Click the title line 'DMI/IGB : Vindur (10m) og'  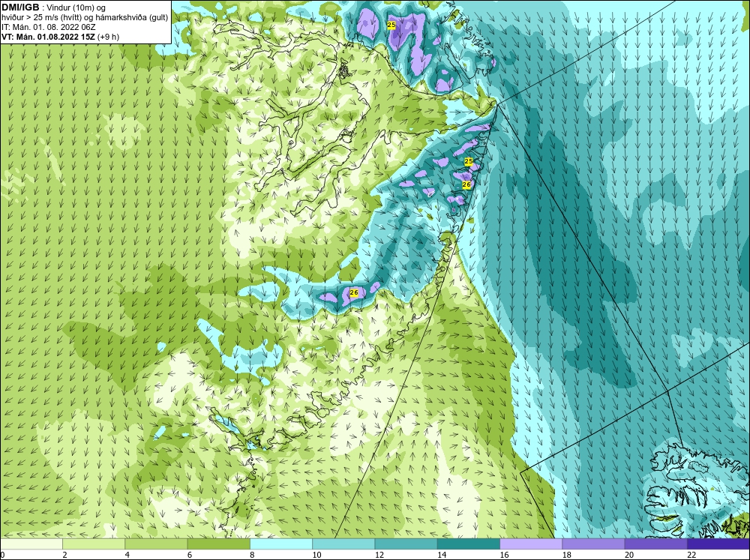point(53,7)
